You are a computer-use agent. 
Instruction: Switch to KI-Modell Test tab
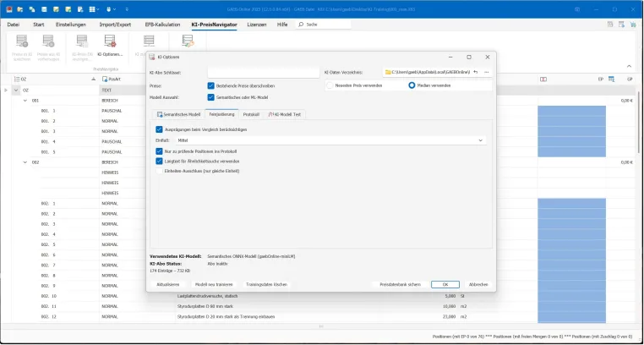(x=284, y=114)
